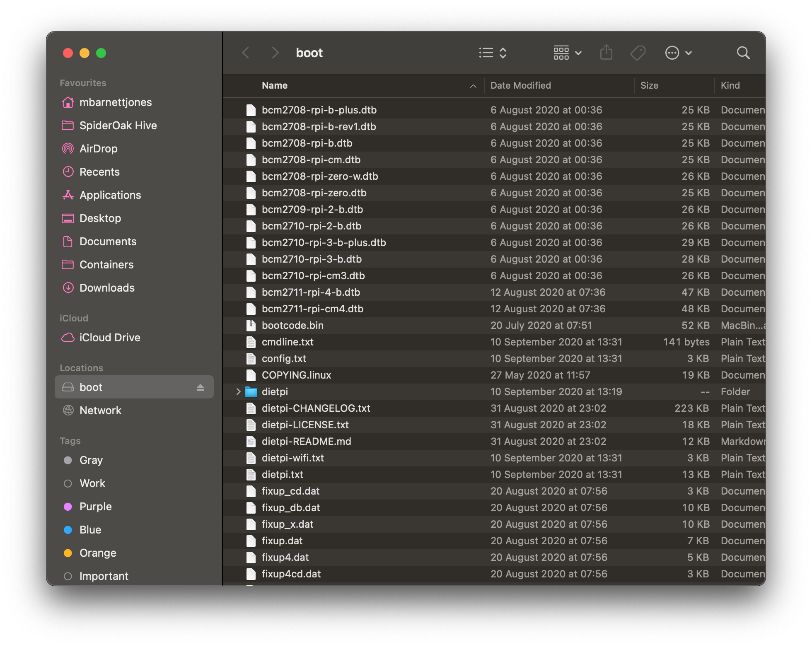Eject the boot volume
This screenshot has width=812, height=647.
(x=201, y=387)
